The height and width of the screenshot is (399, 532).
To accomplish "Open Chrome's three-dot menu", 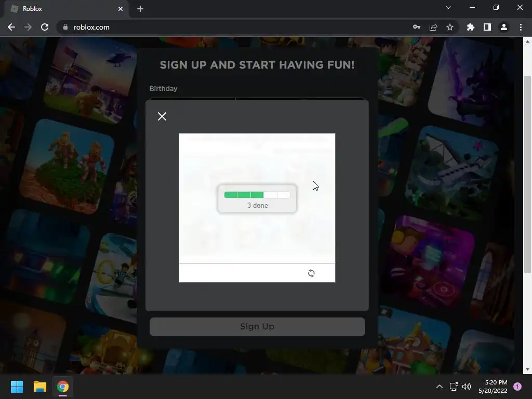I will coord(521,27).
